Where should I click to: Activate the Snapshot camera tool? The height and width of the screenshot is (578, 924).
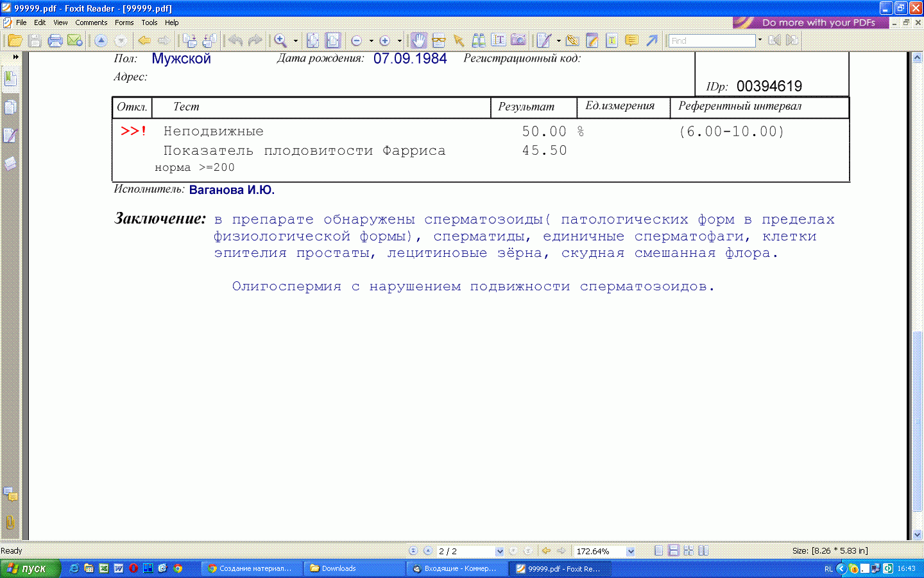point(518,40)
